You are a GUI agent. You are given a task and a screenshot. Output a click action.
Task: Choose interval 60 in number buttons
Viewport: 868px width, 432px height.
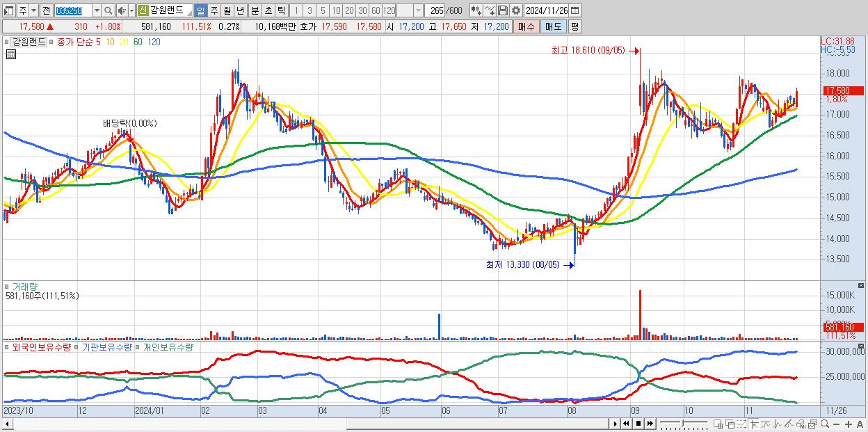(376, 10)
